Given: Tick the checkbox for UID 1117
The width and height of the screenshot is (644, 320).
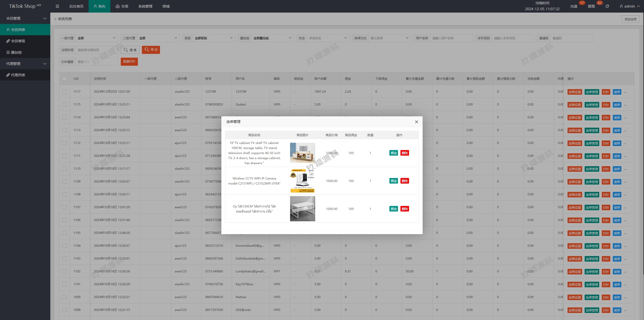Looking at the screenshot, I should point(64,92).
